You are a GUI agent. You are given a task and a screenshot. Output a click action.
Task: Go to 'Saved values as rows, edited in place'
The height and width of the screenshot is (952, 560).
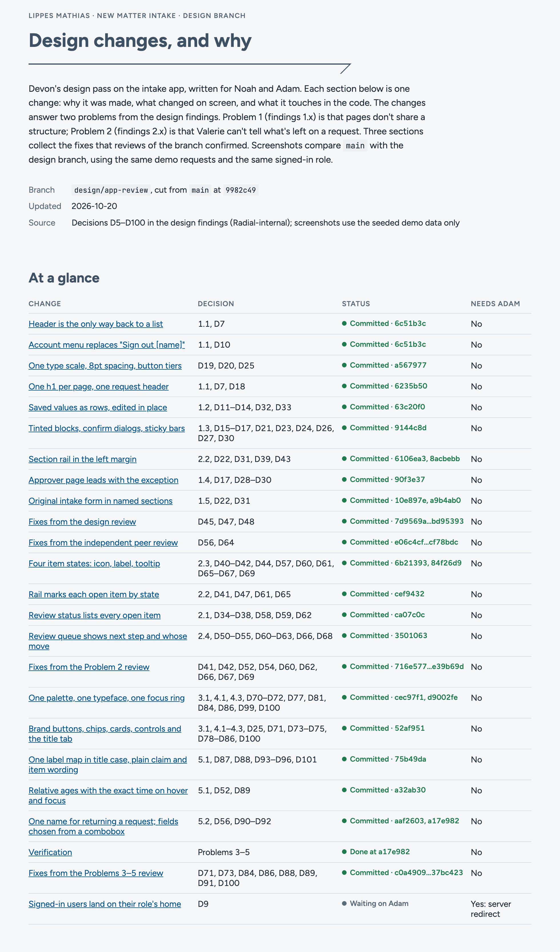(x=98, y=407)
